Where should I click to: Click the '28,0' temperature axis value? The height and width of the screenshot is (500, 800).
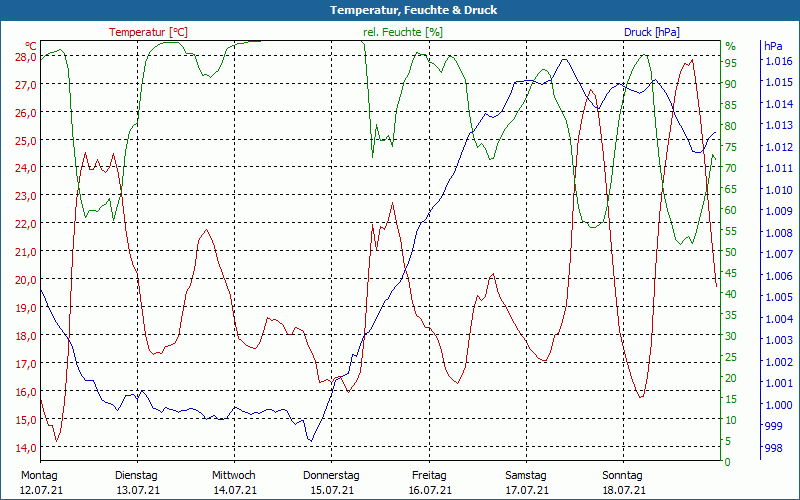(x=25, y=57)
